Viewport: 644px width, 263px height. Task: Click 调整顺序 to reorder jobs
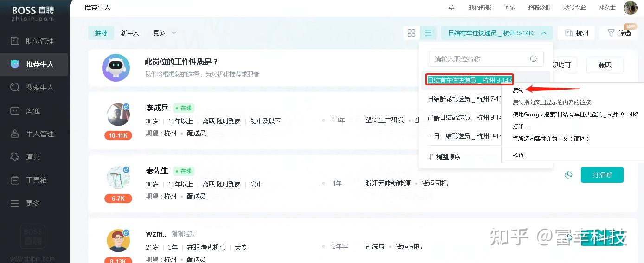pos(444,157)
